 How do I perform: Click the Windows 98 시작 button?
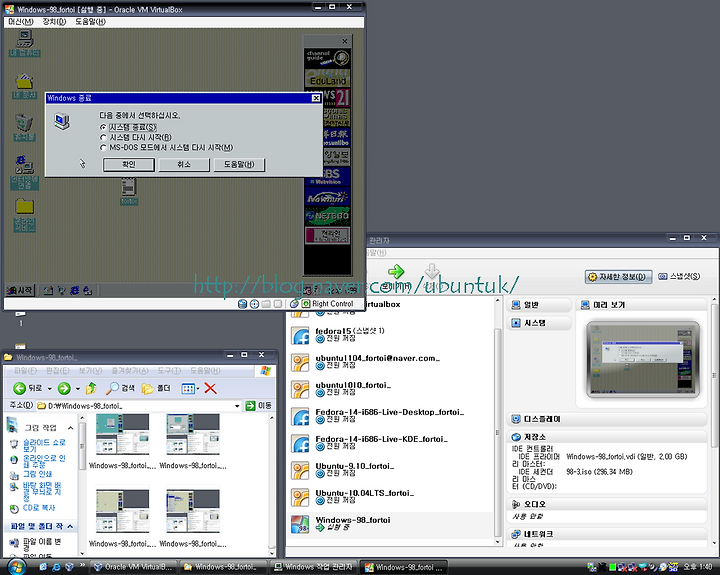(x=20, y=290)
